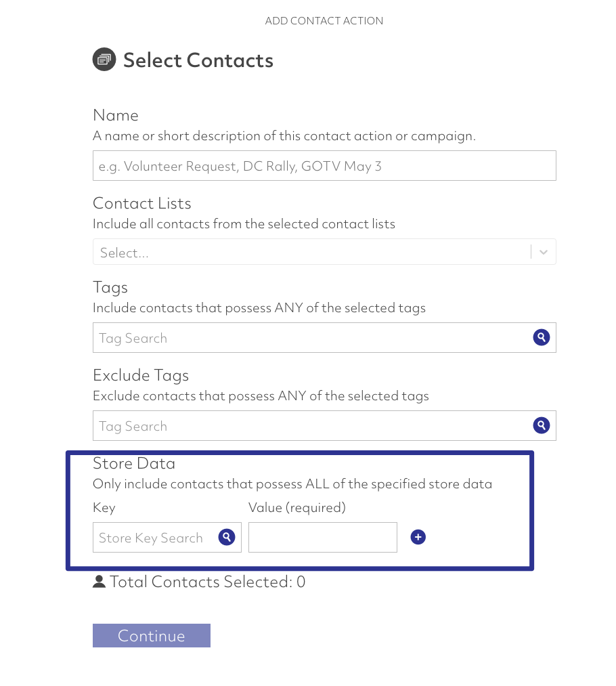Focus the Tags Tag Search field
616x686 pixels.
pos(324,338)
